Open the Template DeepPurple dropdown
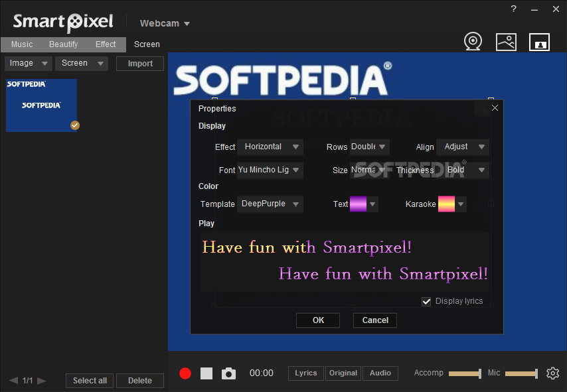This screenshot has height=392, width=567. 270,204
